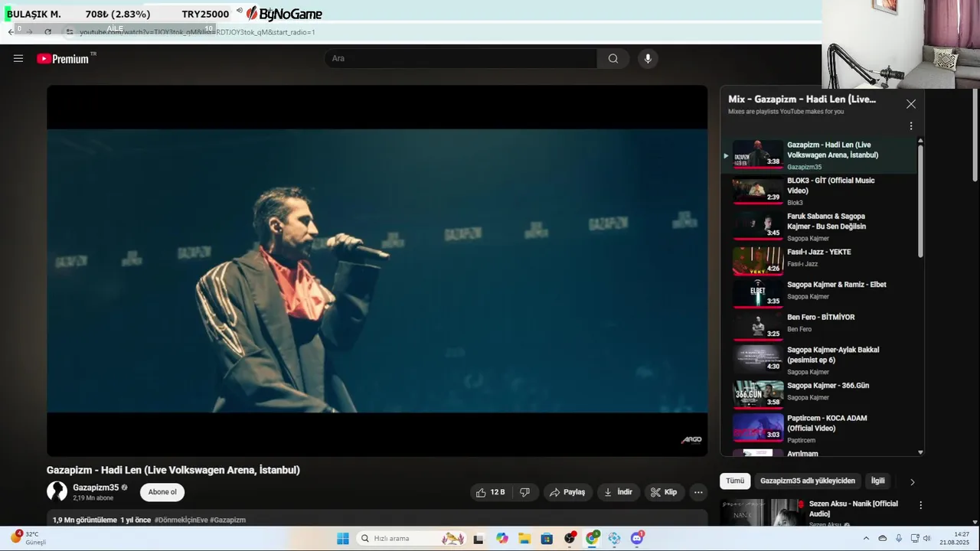Click playlist panel scroll-up arrow
The width and height of the screenshot is (980, 551).
pyautogui.click(x=920, y=141)
